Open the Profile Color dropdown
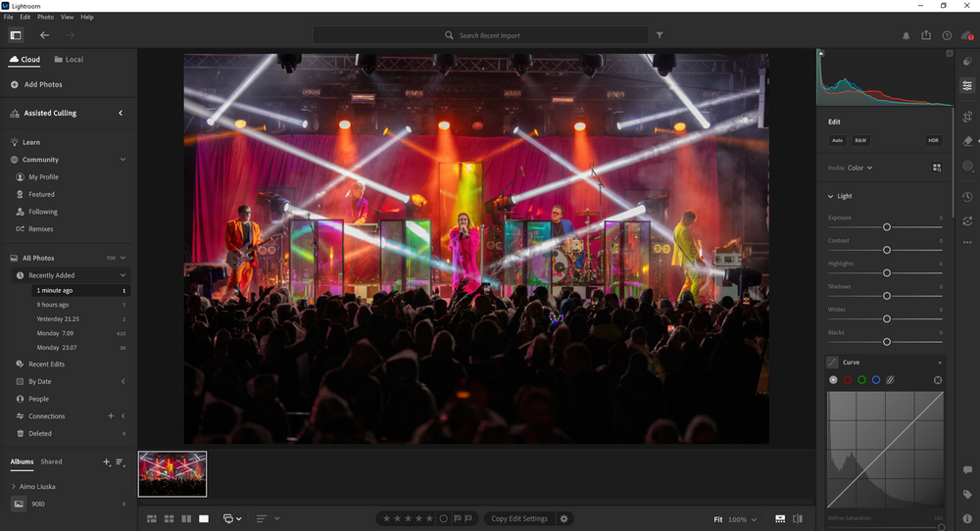 pos(860,169)
